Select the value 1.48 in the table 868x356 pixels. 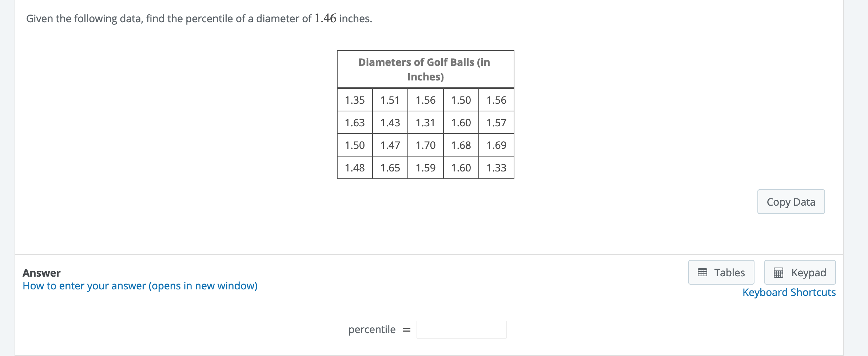pyautogui.click(x=355, y=167)
